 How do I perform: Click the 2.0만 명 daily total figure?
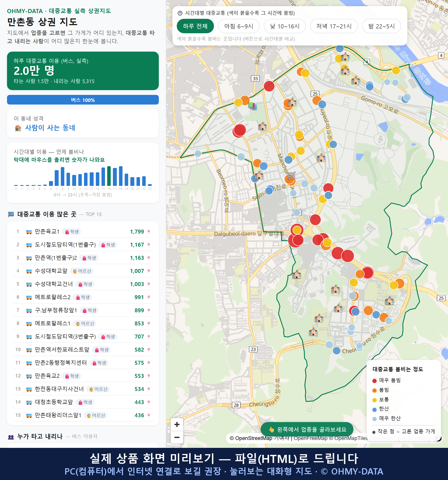click(x=34, y=71)
